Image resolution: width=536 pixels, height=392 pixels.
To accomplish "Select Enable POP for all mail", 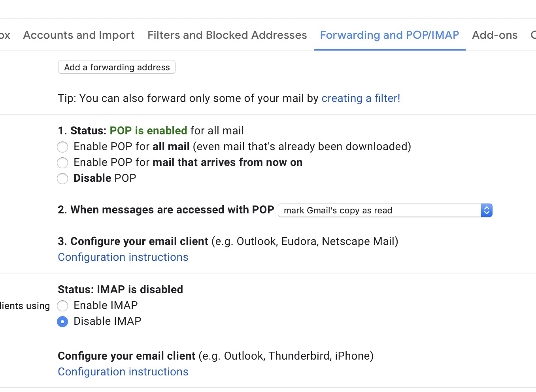I will [x=62, y=147].
